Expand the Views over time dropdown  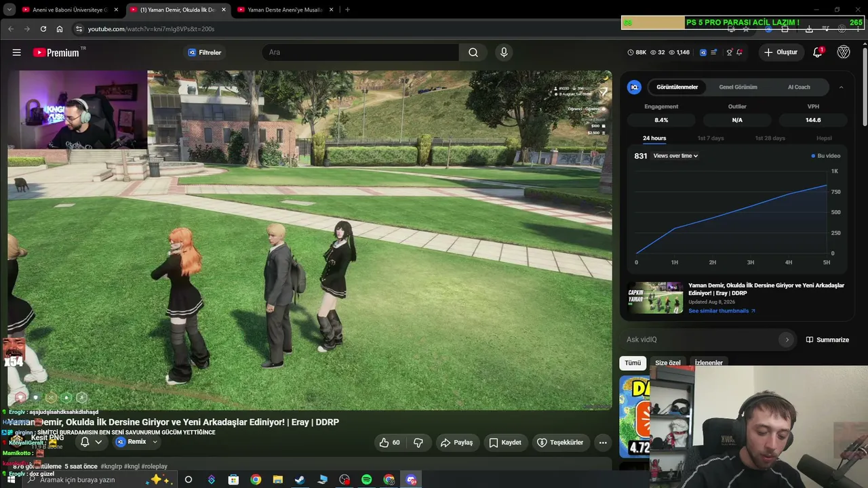coord(675,156)
